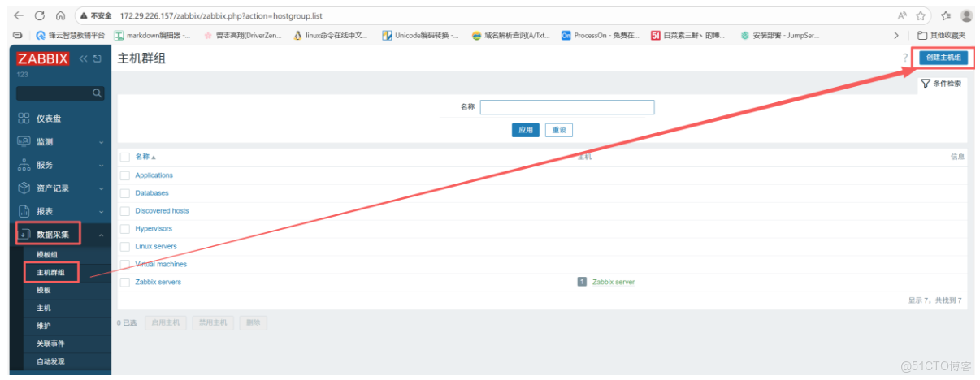Open the Linux servers host group link

coord(156,247)
